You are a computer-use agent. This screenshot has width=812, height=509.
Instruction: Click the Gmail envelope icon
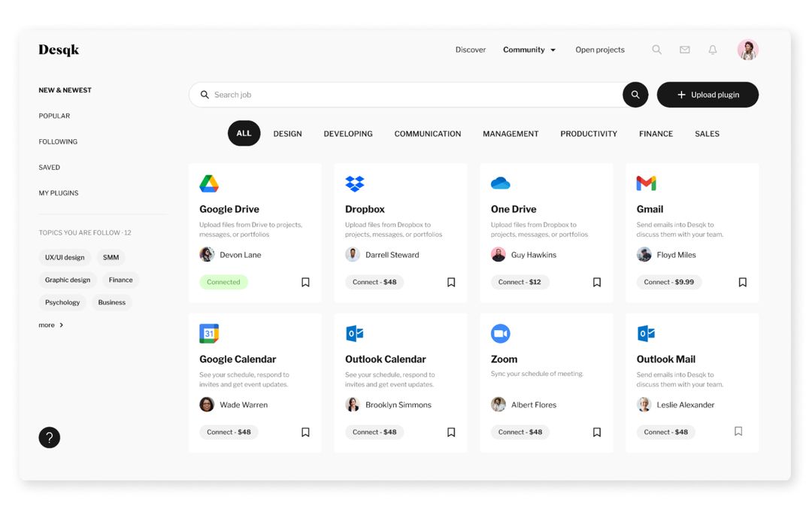pyautogui.click(x=646, y=183)
